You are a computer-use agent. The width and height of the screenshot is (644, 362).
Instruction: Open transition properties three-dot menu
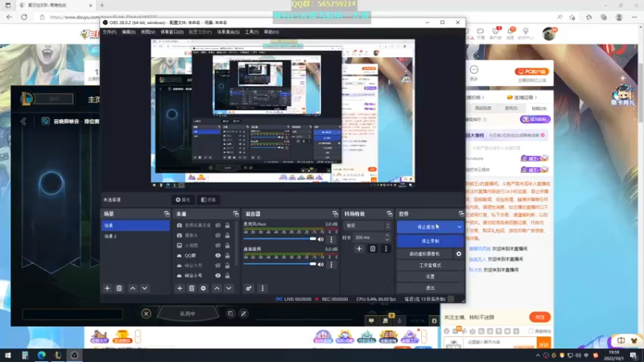pyautogui.click(x=386, y=249)
